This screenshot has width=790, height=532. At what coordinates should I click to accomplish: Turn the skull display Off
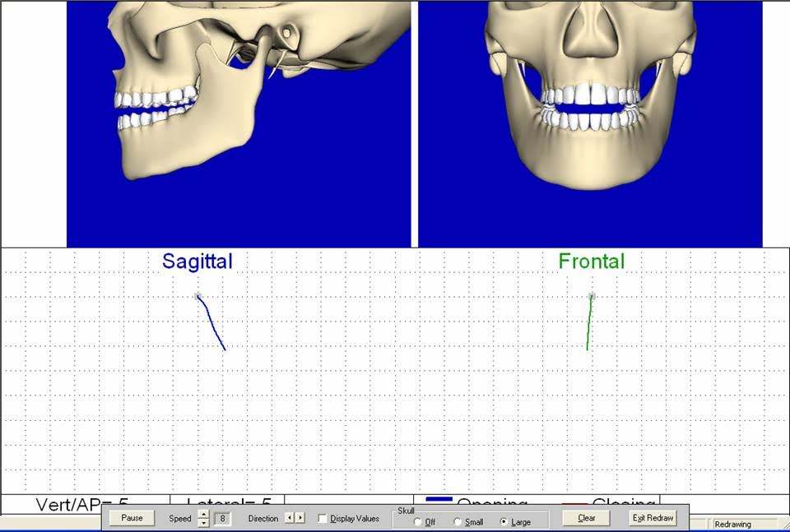(417, 522)
